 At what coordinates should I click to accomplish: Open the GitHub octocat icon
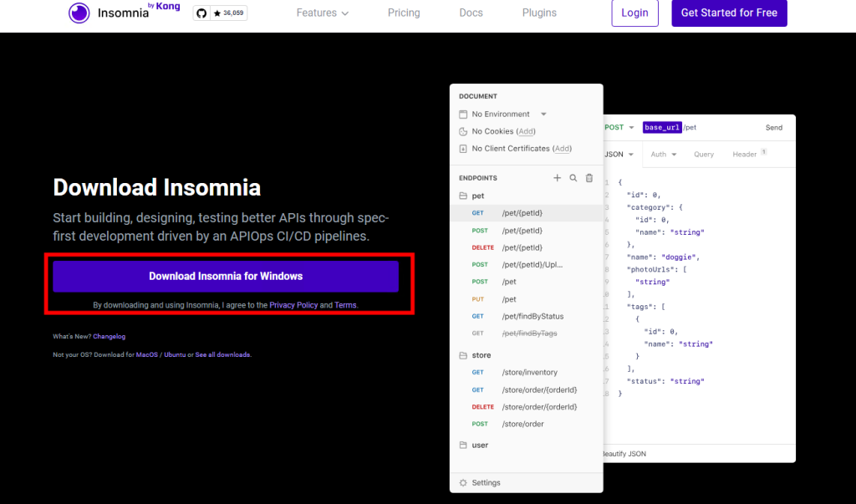201,13
